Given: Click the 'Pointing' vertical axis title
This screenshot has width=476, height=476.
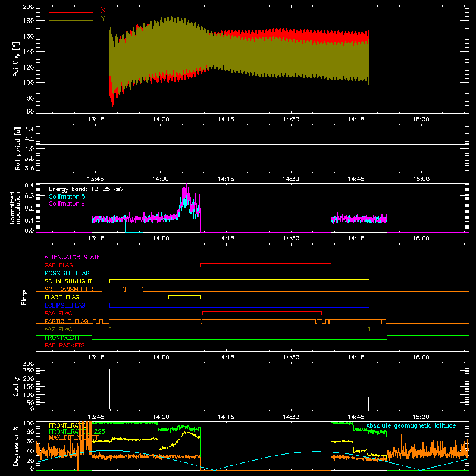Looking at the screenshot, I should click(x=16, y=59).
